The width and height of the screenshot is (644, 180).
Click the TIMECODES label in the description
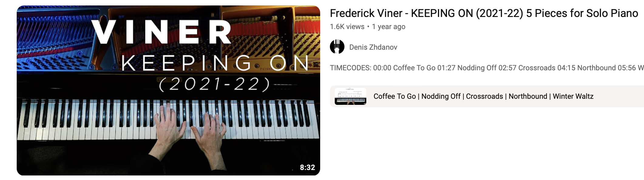point(351,68)
